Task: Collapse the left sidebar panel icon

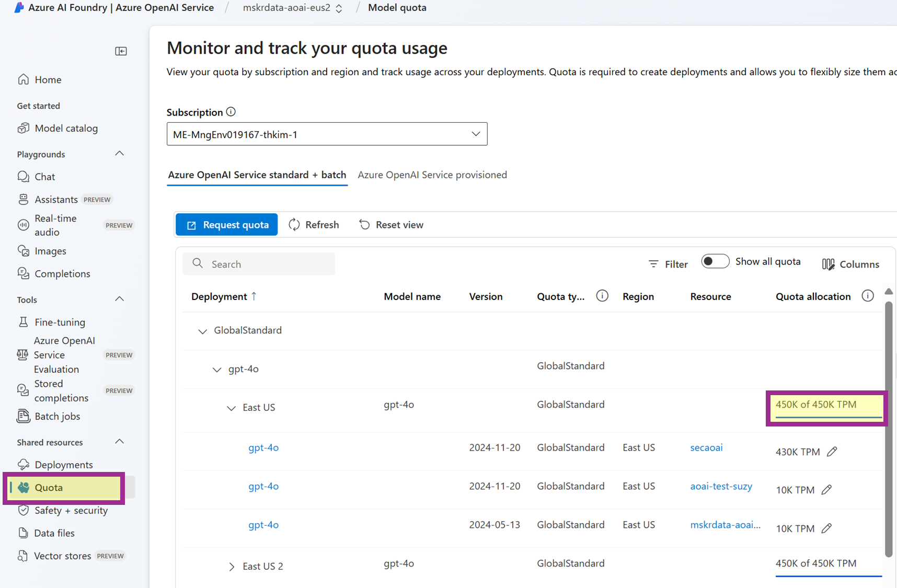Action: tap(121, 51)
